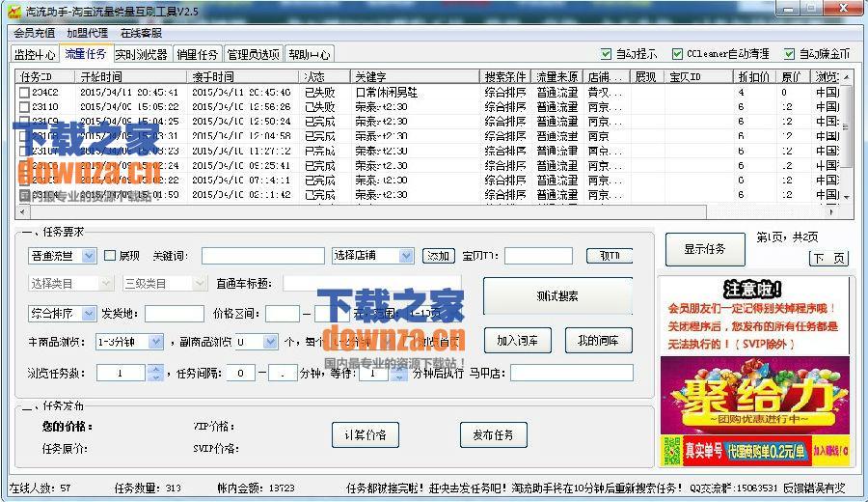This screenshot has height=502, width=868.
Task: Increase the 浏览任务数 value with up arrow
Action: click(x=155, y=369)
